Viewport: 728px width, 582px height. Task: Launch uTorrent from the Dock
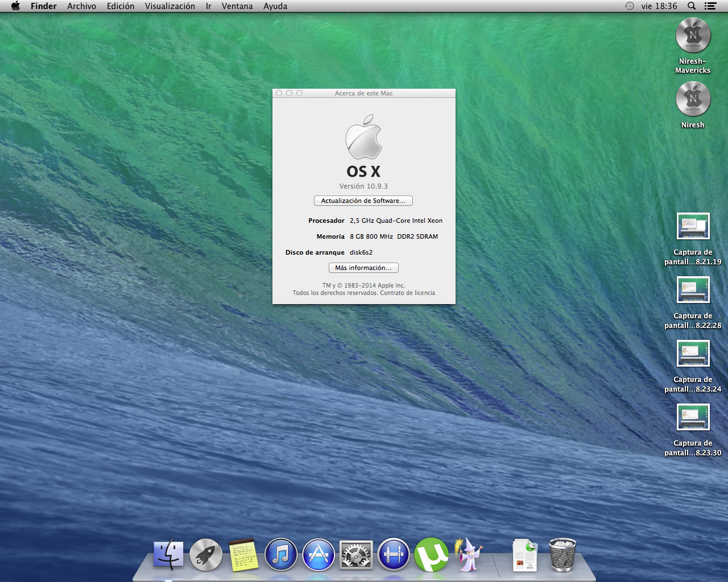[x=431, y=555]
